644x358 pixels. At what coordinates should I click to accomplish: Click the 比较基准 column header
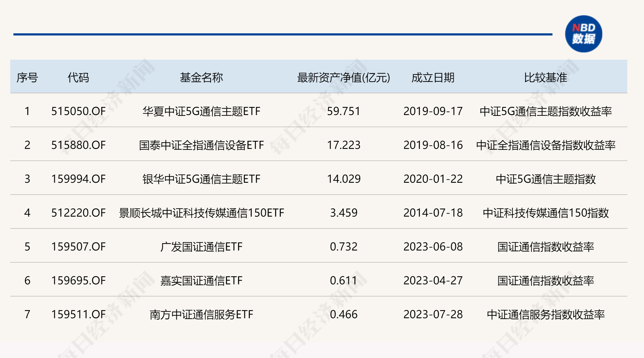pos(546,78)
